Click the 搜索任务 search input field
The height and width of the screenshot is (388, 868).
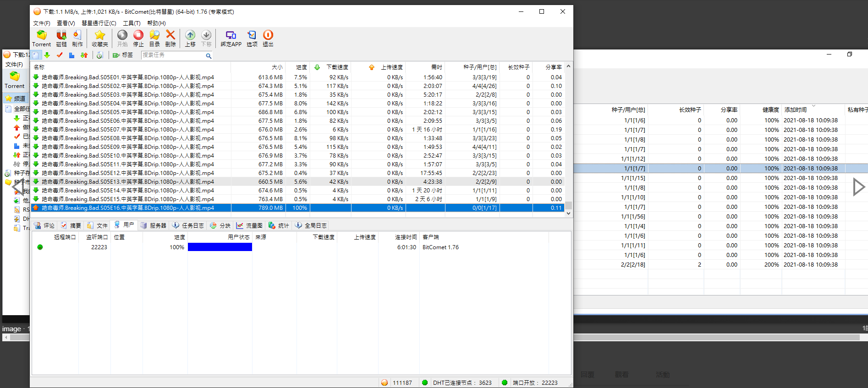coord(173,55)
